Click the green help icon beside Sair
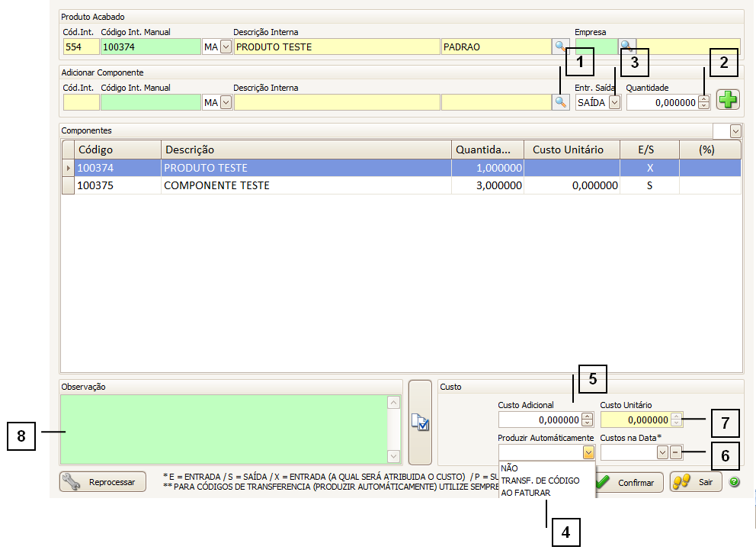Viewport: 756px width, 553px height. [735, 482]
